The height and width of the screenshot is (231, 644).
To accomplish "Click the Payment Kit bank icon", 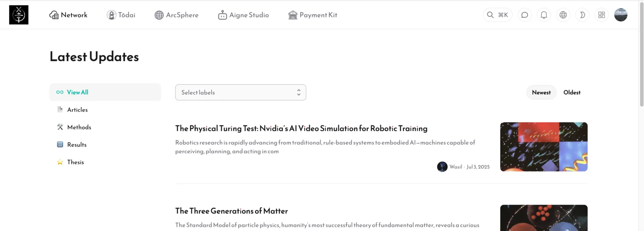I will (x=293, y=15).
